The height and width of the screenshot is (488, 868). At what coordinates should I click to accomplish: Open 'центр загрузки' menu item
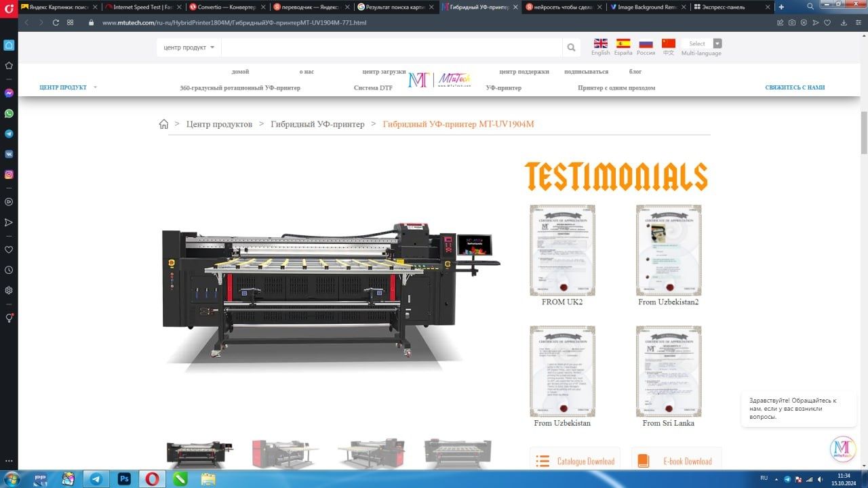pyautogui.click(x=384, y=71)
